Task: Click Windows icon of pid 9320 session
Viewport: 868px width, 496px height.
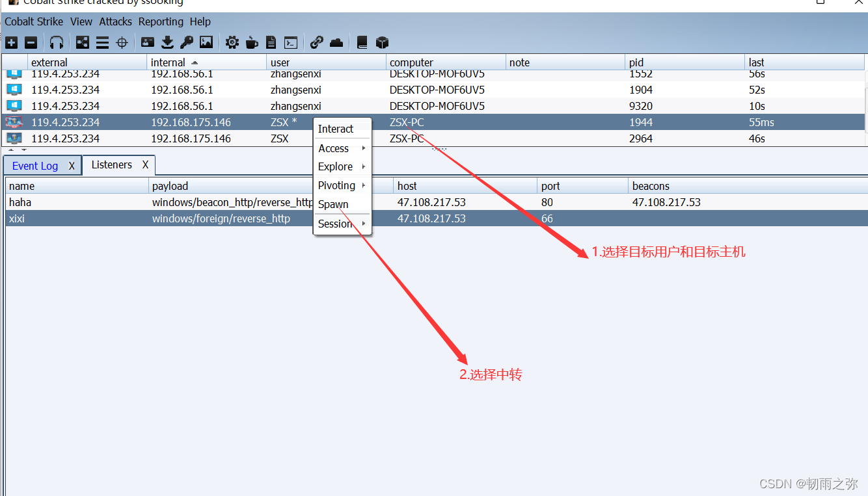Action: 14,105
